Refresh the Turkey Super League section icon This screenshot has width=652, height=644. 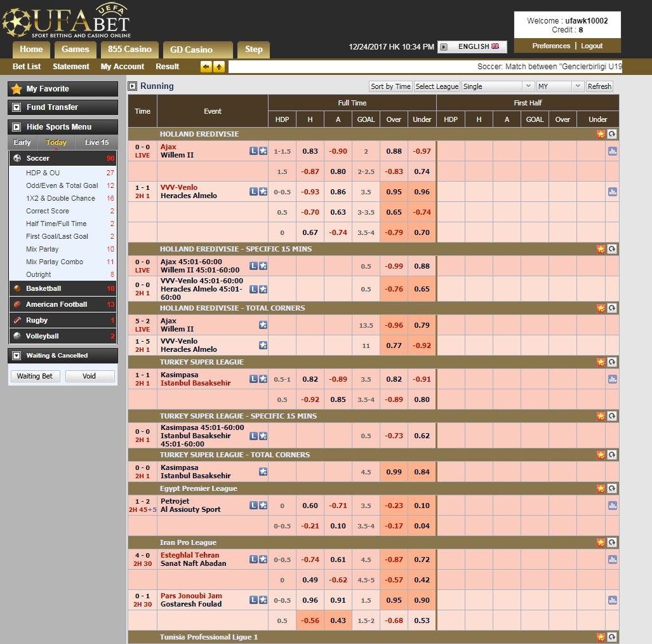click(x=611, y=362)
